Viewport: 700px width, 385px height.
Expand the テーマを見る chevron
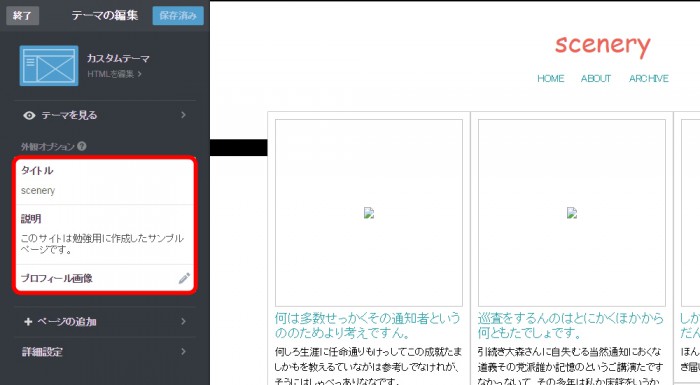tap(183, 115)
